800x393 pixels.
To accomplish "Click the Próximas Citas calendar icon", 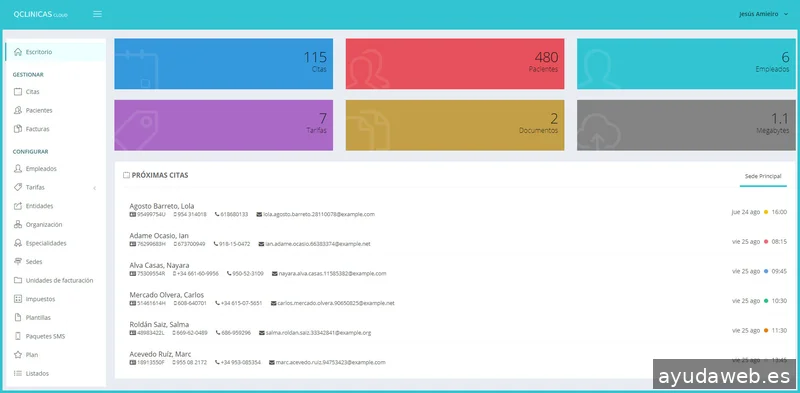I will [126, 176].
